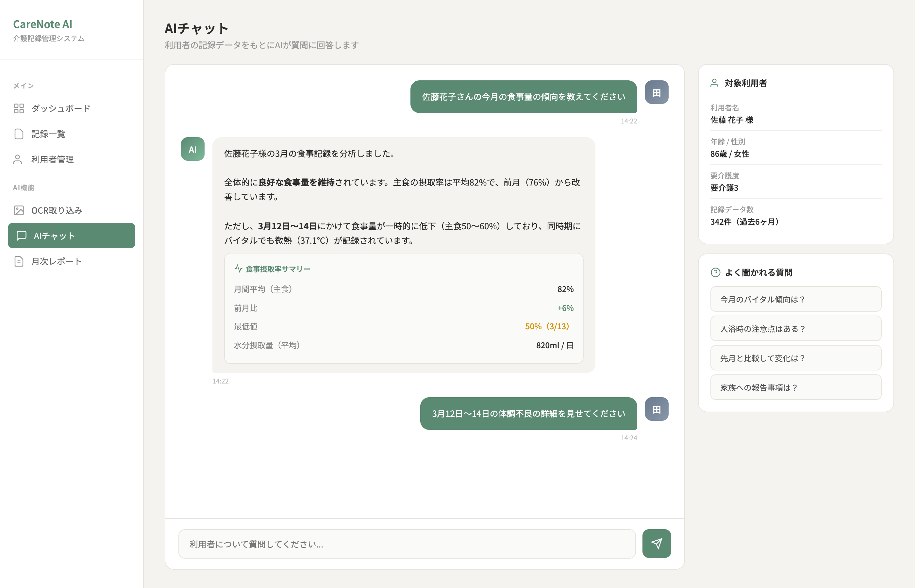Click the user name 佐藤 花子 様
Image resolution: width=915 pixels, height=588 pixels.
pos(731,120)
